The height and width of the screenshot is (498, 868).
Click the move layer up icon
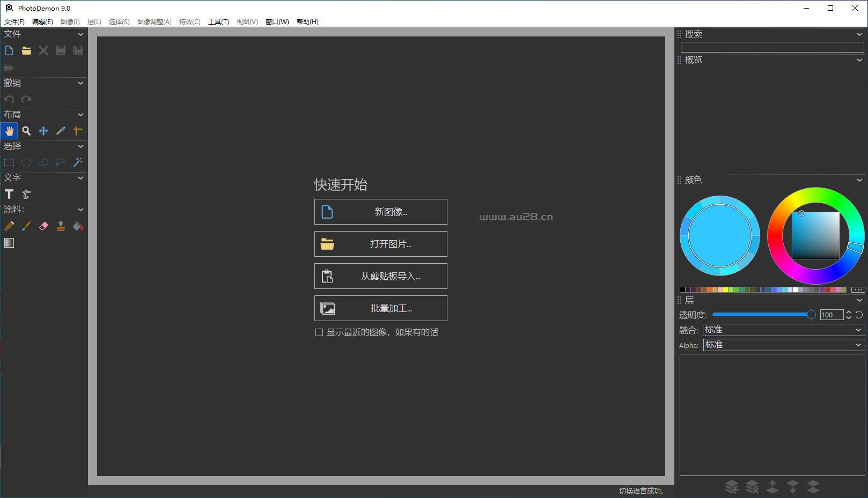pos(773,487)
